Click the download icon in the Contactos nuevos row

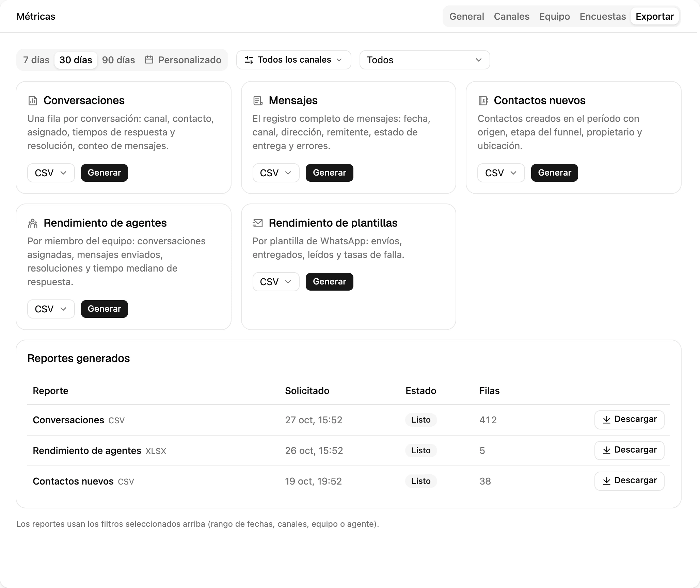(x=607, y=481)
